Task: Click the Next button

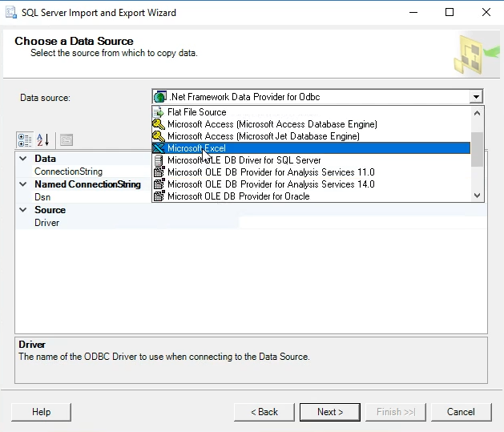Action: tap(330, 412)
